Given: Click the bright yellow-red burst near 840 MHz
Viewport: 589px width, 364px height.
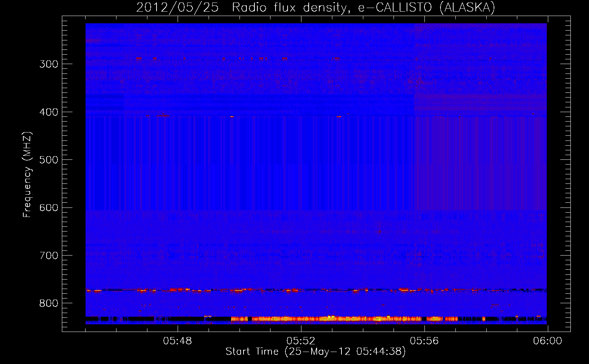Looking at the screenshot, I should pyautogui.click(x=344, y=319).
